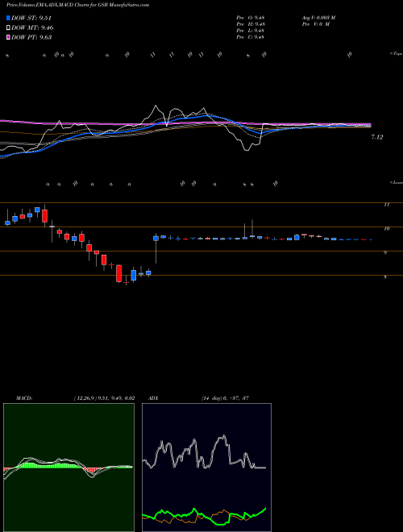Click the '<Lows' label
Screen dimensions: 403x532
pos(397,182)
